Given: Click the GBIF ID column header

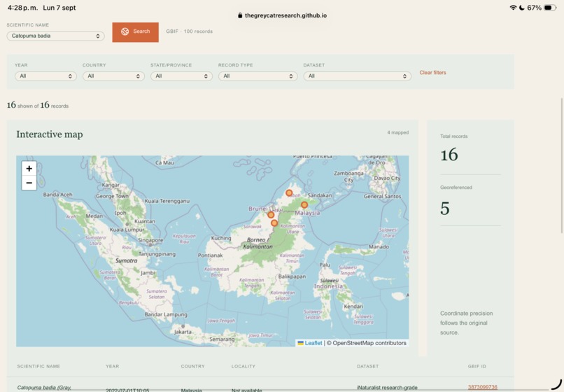Looking at the screenshot, I should [477, 366].
